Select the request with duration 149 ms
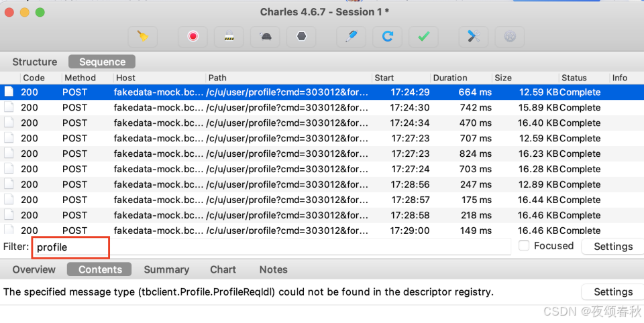Image resolution: width=644 pixels, height=323 pixels. pyautogui.click(x=322, y=229)
